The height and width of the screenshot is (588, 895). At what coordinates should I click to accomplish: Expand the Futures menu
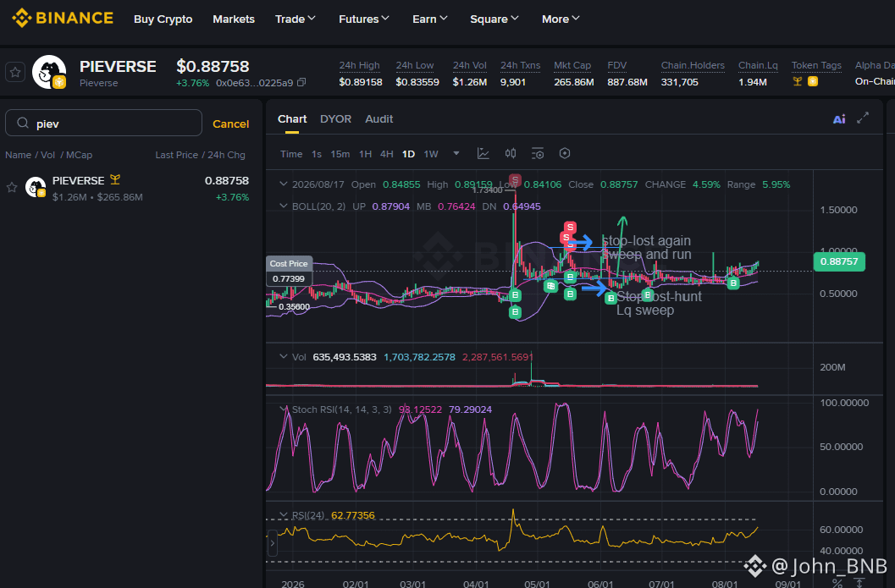point(363,19)
